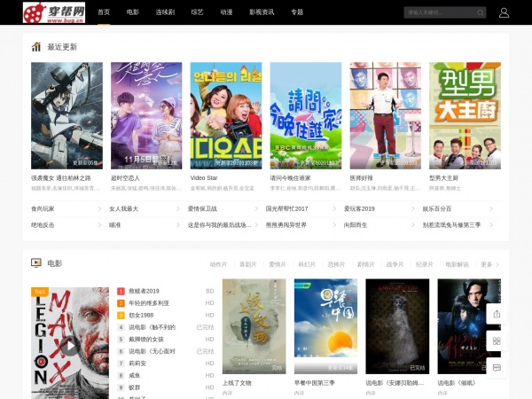Expand 更多 movie categories
This screenshot has width=532, height=399.
point(490,264)
